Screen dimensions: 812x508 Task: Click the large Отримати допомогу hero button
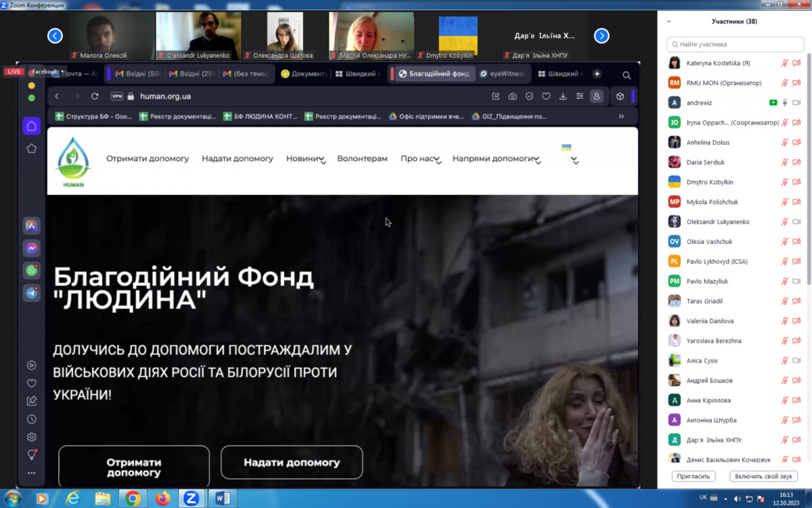coord(134,467)
